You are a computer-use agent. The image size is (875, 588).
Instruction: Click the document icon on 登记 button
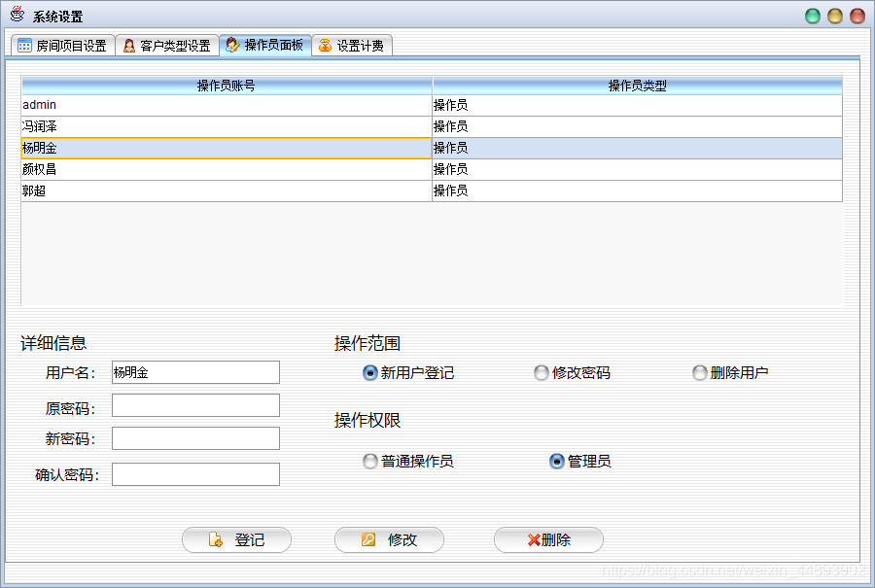pos(216,539)
